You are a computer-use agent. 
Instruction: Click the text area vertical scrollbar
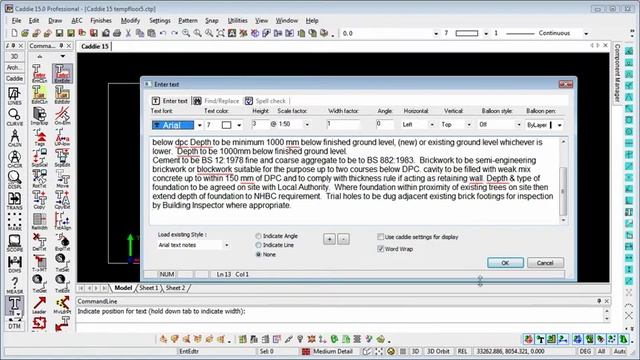[x=563, y=181]
